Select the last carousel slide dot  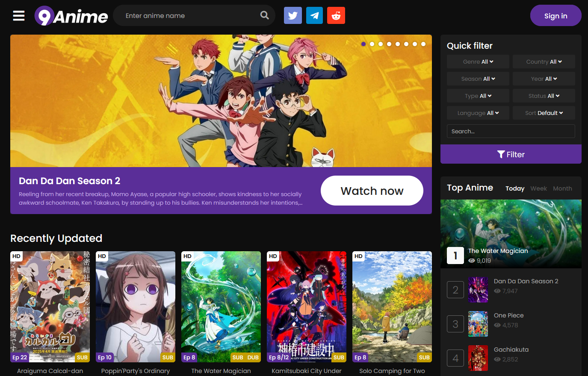click(x=423, y=44)
